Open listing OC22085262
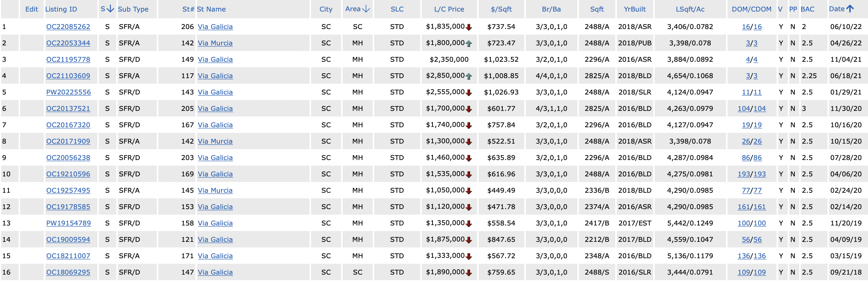868x285 pixels. 68,27
